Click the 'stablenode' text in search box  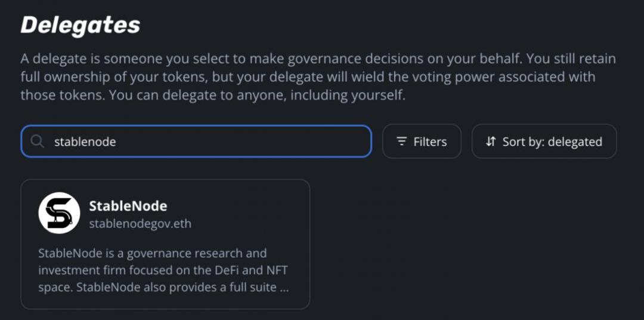click(85, 141)
